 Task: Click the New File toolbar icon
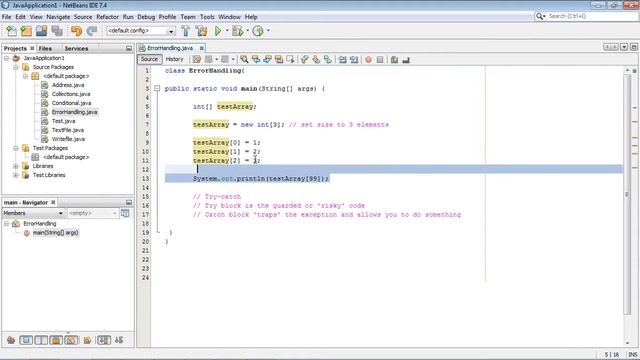[x=11, y=31]
